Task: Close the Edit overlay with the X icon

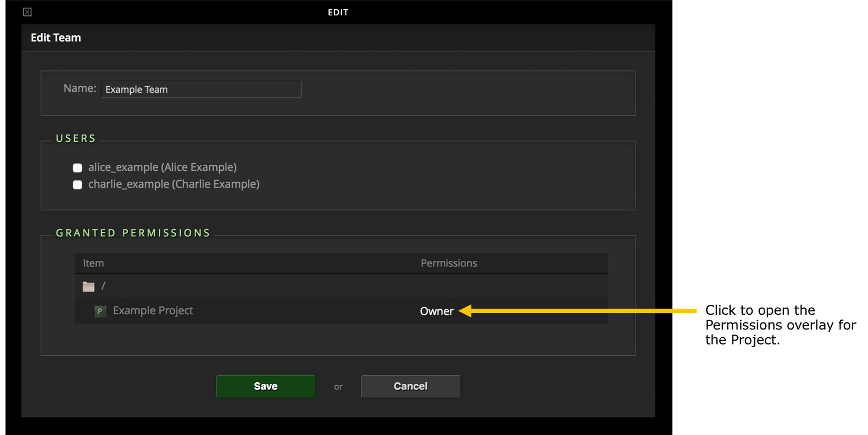Action: (27, 12)
